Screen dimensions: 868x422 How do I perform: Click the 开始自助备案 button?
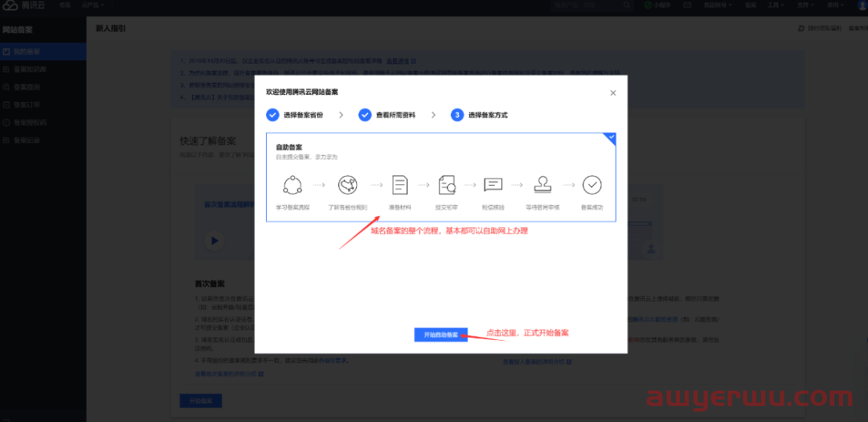(x=440, y=334)
